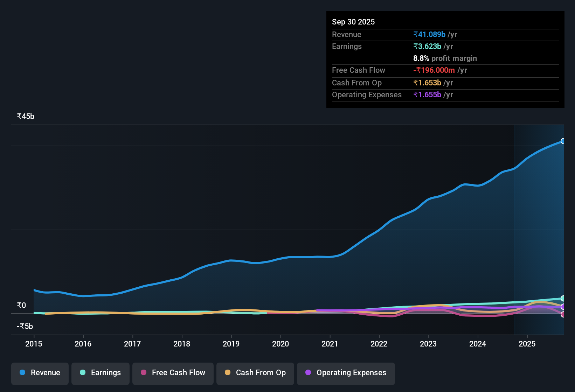
Task: Click the Free Cash Flow endpoint marker
Action: click(x=563, y=315)
